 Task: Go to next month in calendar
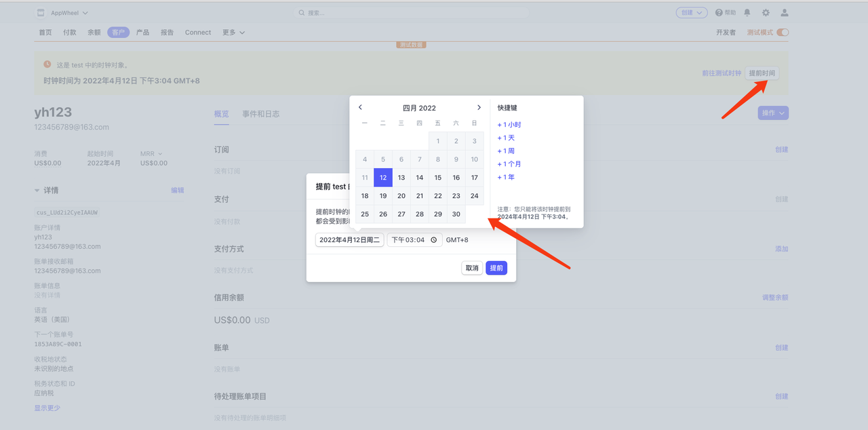pos(479,107)
